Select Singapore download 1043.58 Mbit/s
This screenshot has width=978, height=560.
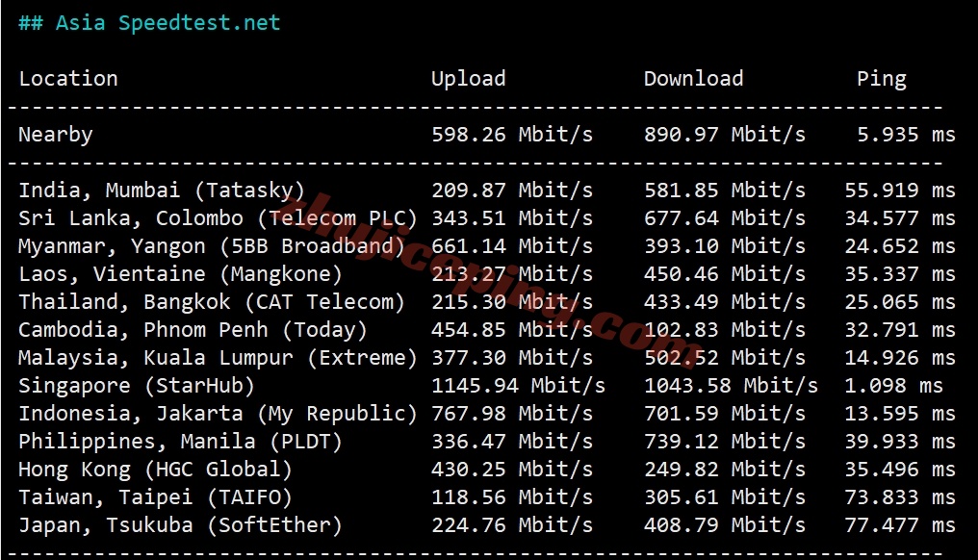click(731, 386)
